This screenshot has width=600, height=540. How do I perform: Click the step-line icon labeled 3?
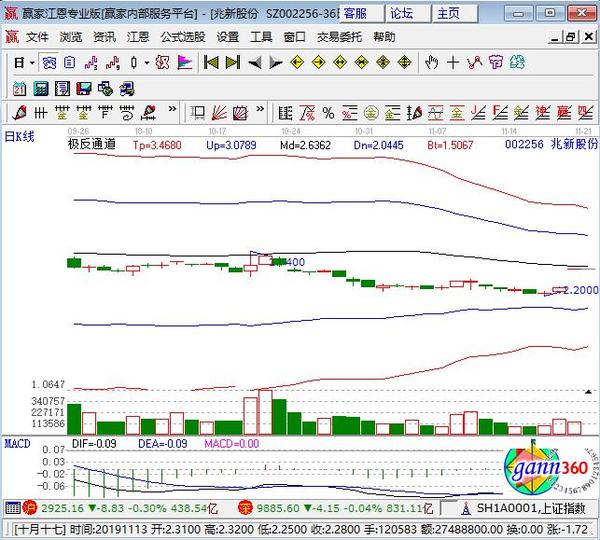(x=91, y=63)
